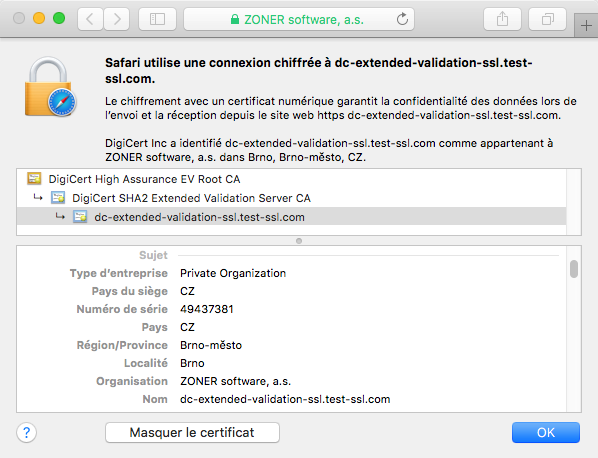Viewport: 598px width, 458px height.
Task: Click the green padlock in the address bar
Action: (x=235, y=19)
